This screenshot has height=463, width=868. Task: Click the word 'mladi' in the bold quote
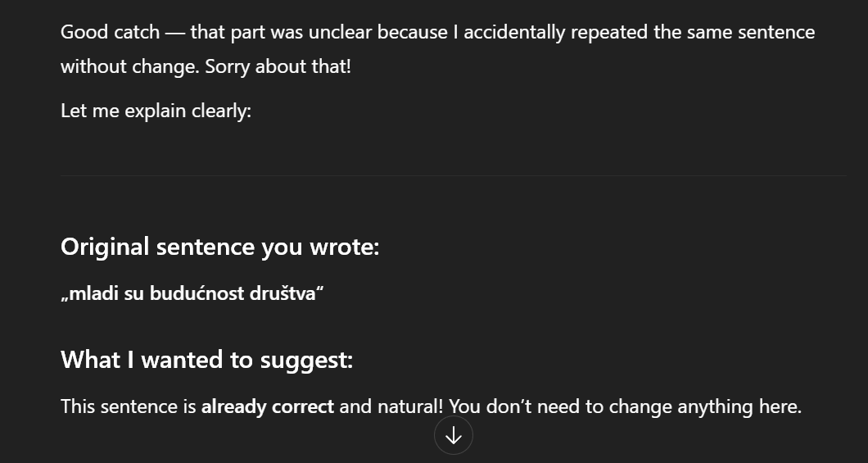[x=93, y=293]
